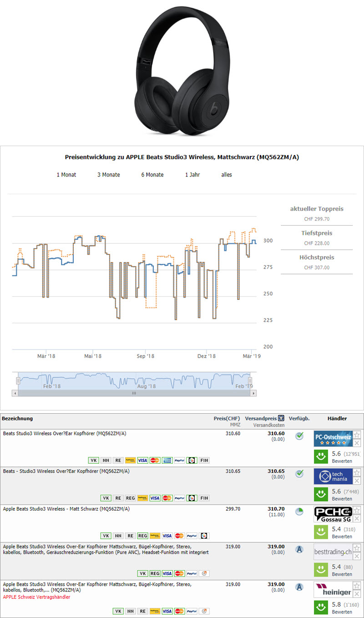Screen dimensions: 364x618
Task: Click the PC-Ostschweiz dealer logo
Action: coord(333,439)
